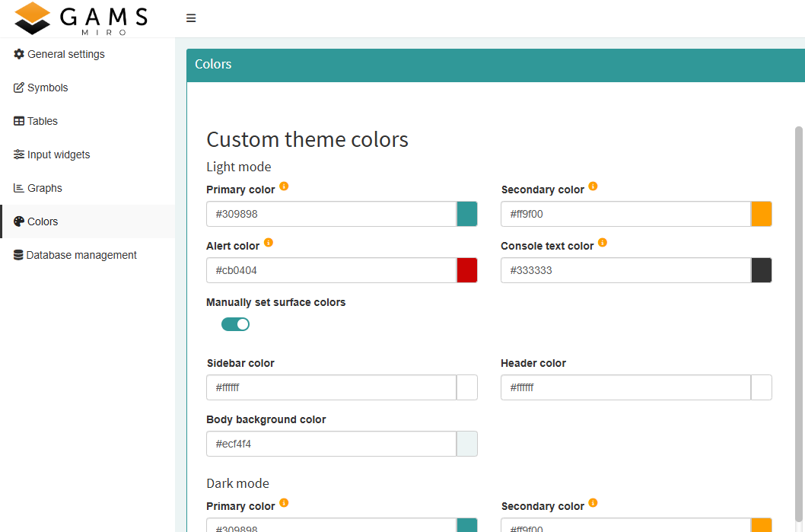
Task: Click the info icon beside Primary color
Action: pos(284,186)
